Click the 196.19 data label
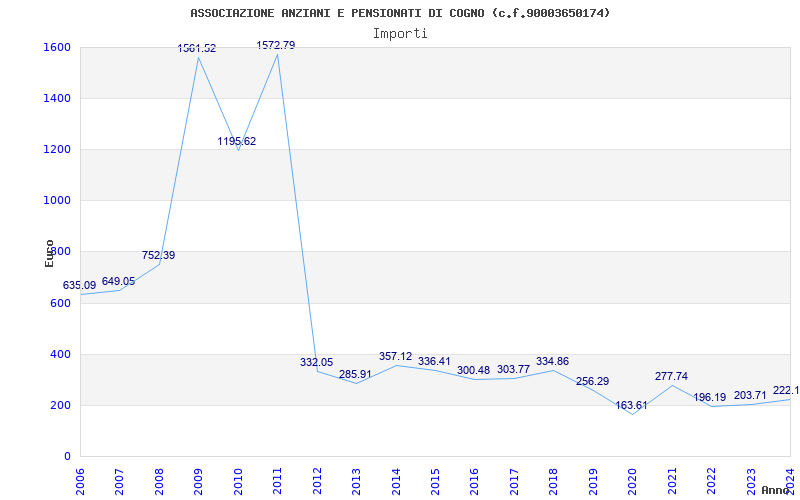Viewport: 800px width, 500px height. click(710, 397)
